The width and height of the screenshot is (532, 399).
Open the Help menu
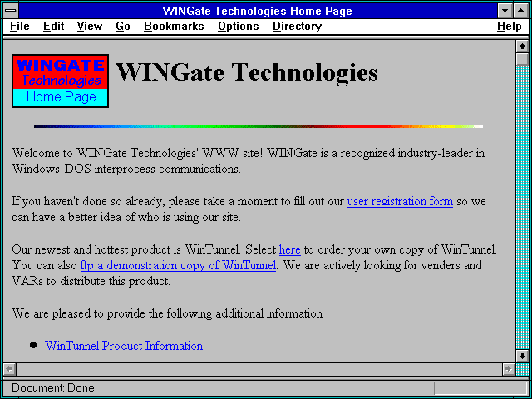click(510, 27)
